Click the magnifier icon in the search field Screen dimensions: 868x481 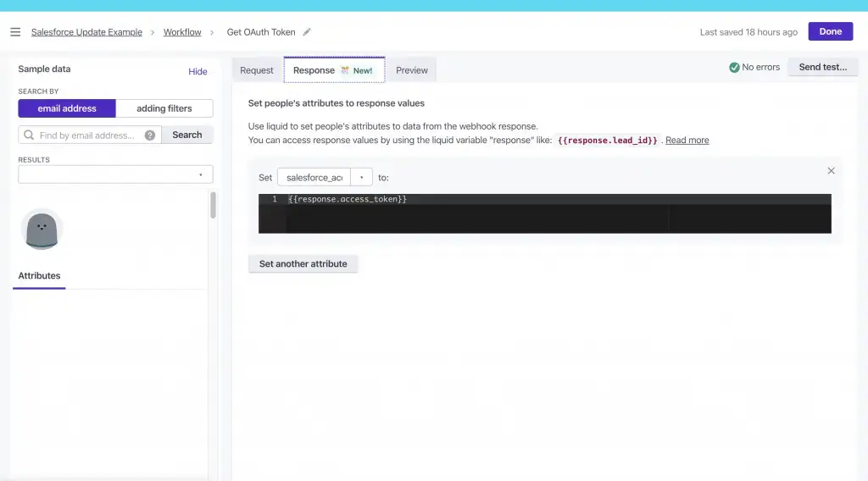[30, 135]
